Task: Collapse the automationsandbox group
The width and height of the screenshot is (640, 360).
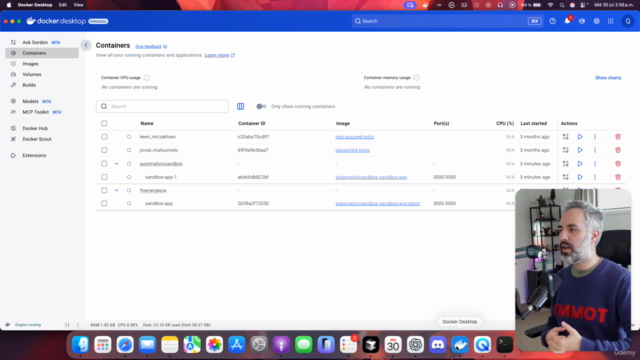Action: pos(116,164)
